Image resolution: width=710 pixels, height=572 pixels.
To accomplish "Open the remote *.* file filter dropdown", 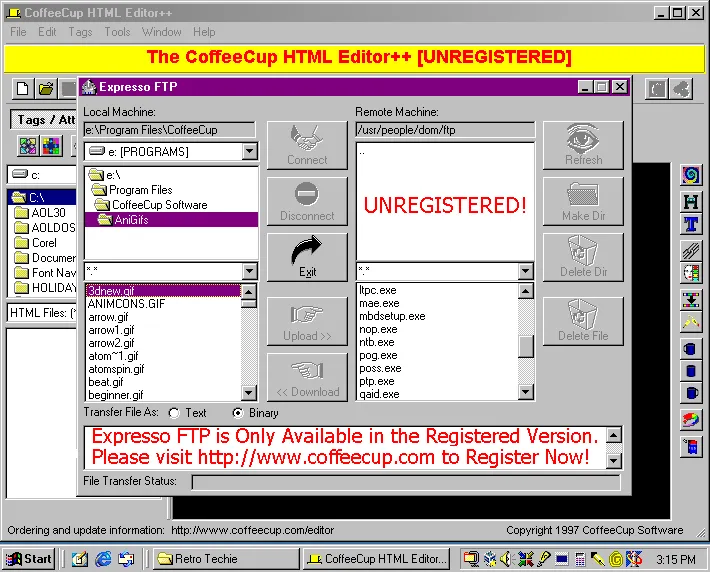I will click(x=525, y=271).
